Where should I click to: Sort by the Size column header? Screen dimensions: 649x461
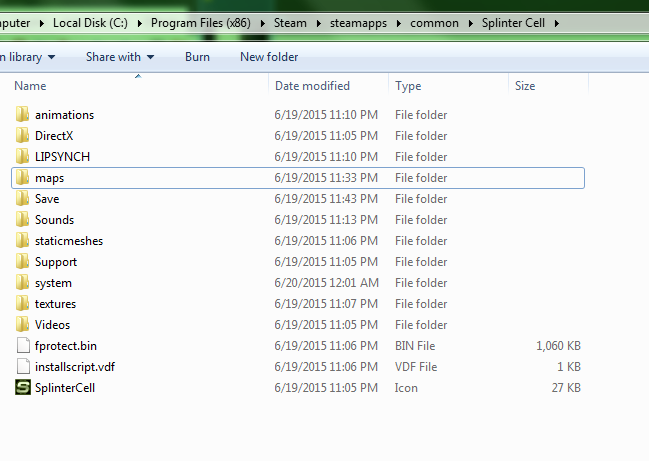pyautogui.click(x=525, y=86)
